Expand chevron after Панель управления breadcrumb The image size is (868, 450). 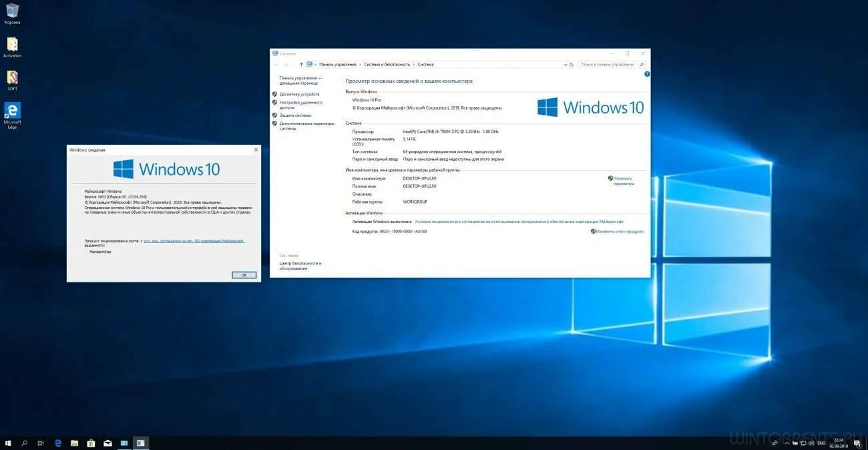[360, 65]
